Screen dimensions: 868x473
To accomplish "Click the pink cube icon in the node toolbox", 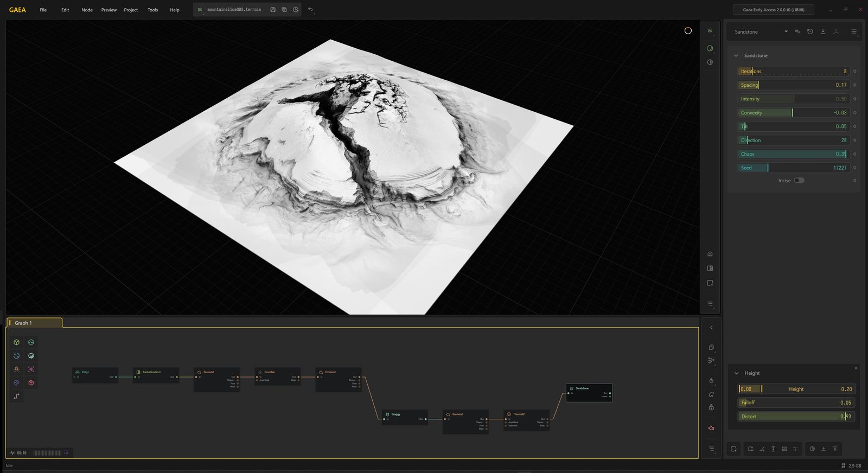I will 31,383.
